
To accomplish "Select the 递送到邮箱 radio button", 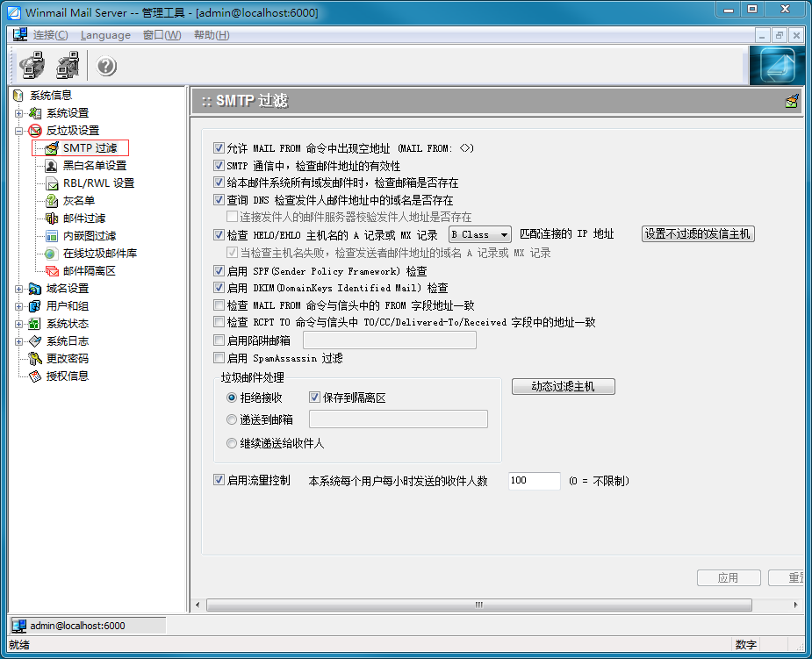I will [x=232, y=419].
